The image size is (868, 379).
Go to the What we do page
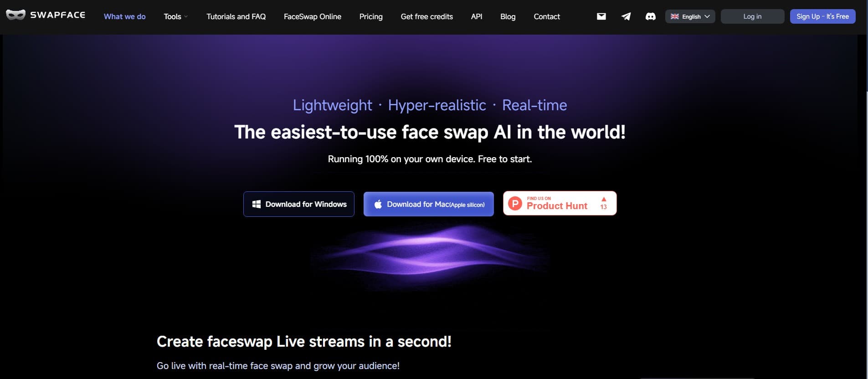125,16
